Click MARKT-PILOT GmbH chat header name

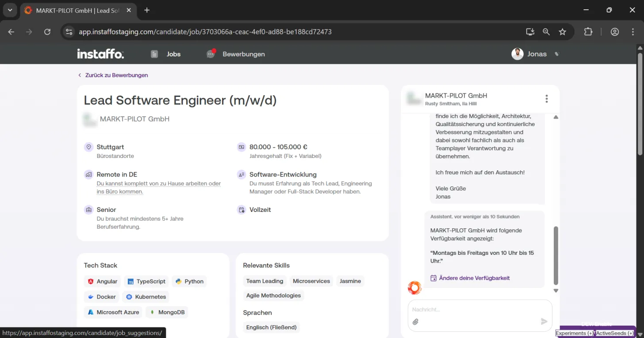(456, 96)
